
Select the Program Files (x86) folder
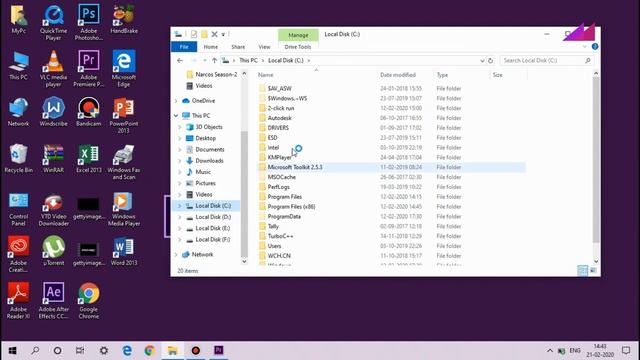click(x=291, y=207)
